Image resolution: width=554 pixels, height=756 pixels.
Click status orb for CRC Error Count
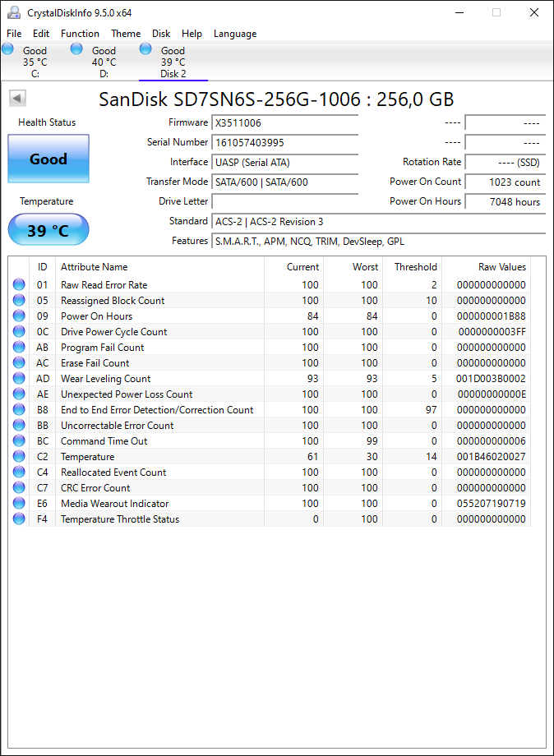pyautogui.click(x=19, y=487)
